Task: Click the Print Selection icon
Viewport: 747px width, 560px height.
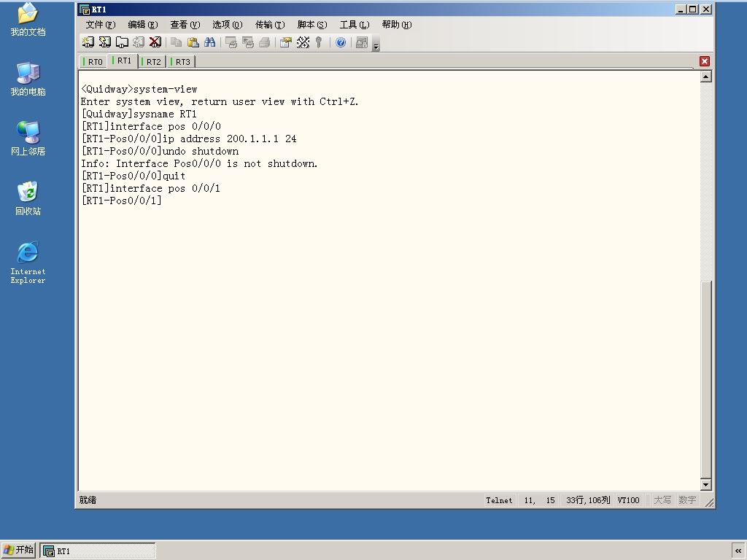Action: [248, 42]
